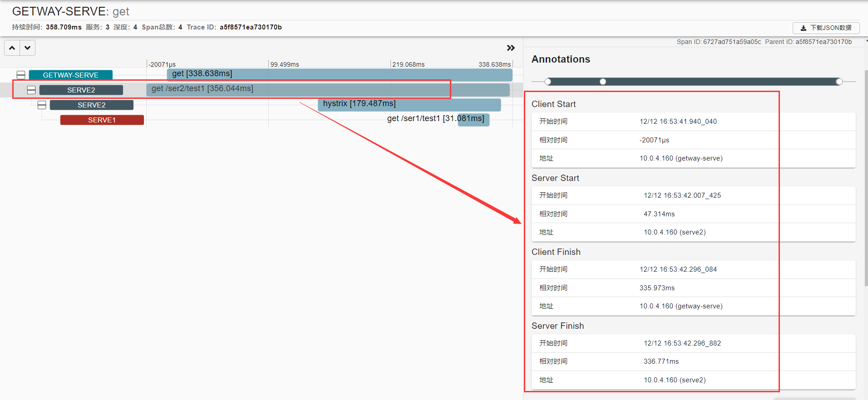Select the nested SERVE2 service label
Viewport: 868px width, 400px height.
tap(92, 105)
